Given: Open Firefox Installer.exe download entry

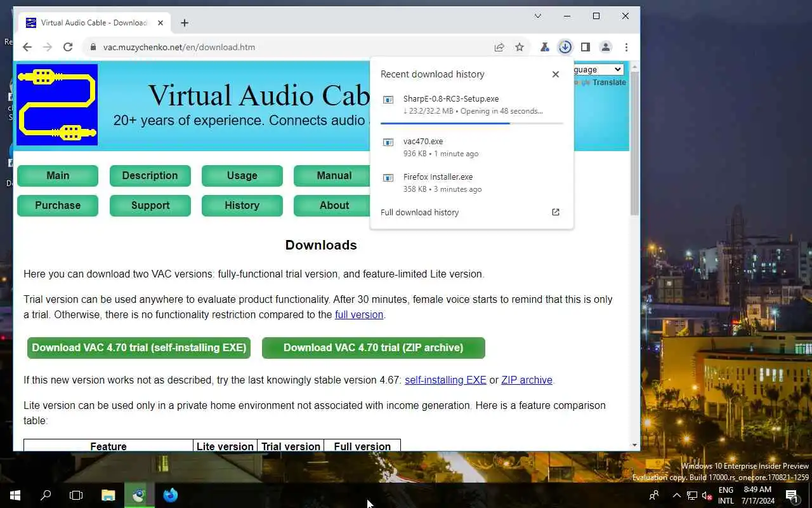Looking at the screenshot, I should (x=472, y=183).
